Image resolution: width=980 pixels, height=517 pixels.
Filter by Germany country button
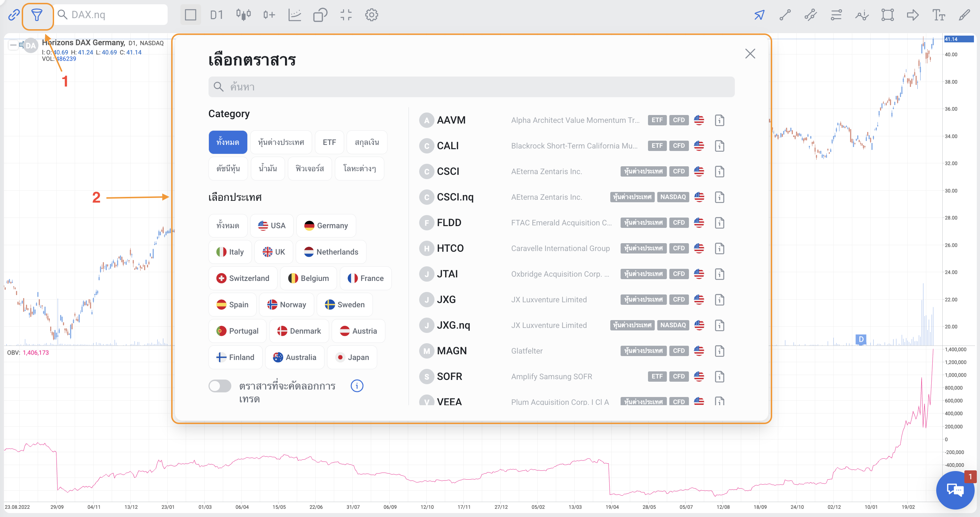coord(326,226)
